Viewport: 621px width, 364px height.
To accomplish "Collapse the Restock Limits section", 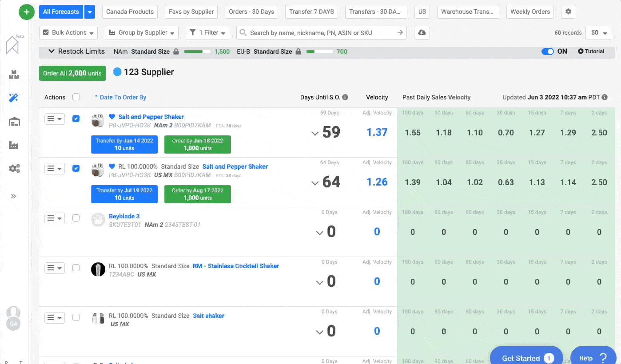I will pos(51,51).
